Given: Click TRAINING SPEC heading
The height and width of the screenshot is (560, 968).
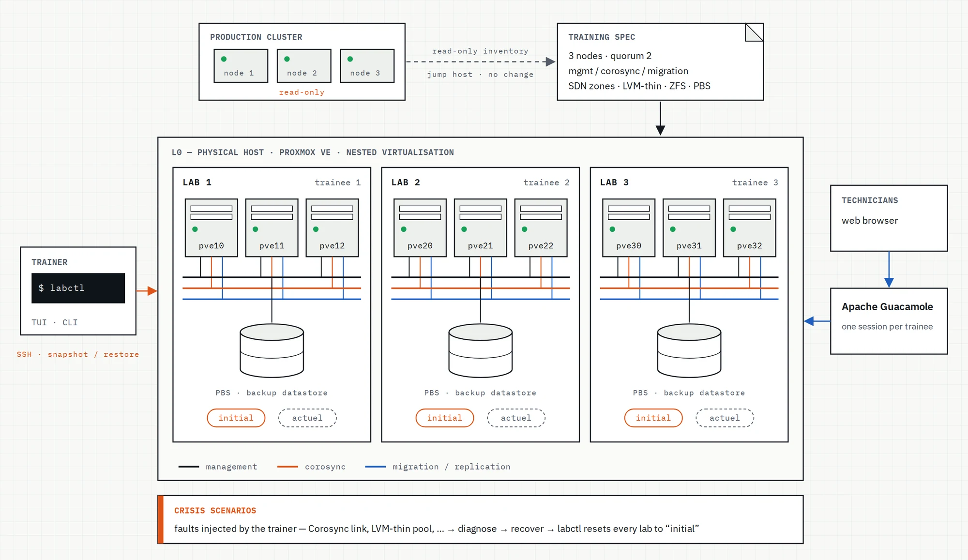Looking at the screenshot, I should coord(602,37).
